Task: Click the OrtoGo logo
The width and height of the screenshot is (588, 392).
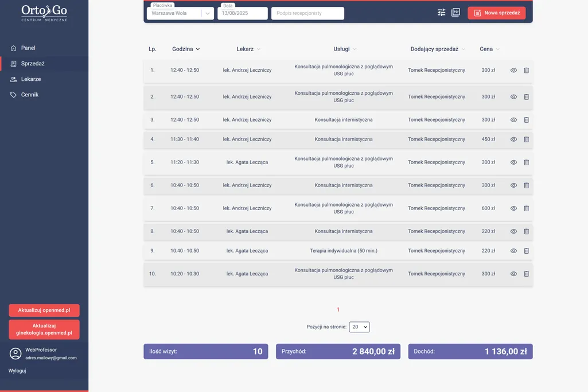Action: [x=44, y=13]
